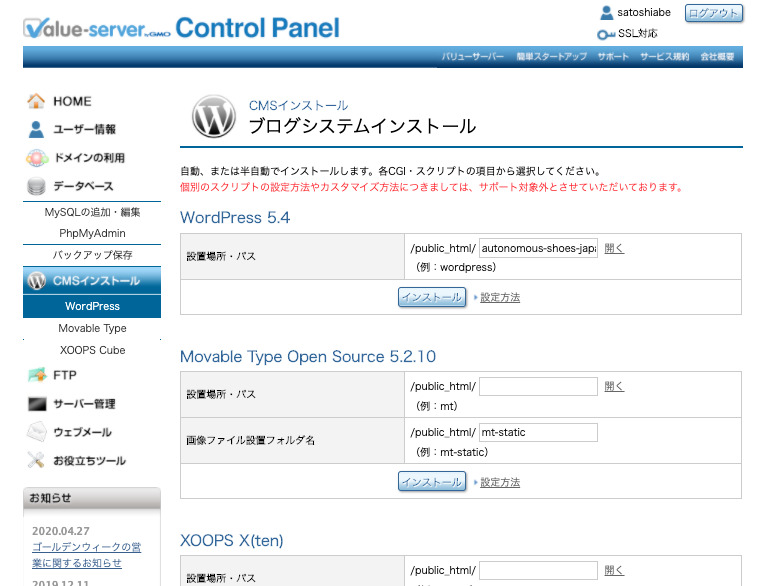The width and height of the screenshot is (774, 586).
Task: Click 開く link beside WordPress path
Action: pos(614,248)
